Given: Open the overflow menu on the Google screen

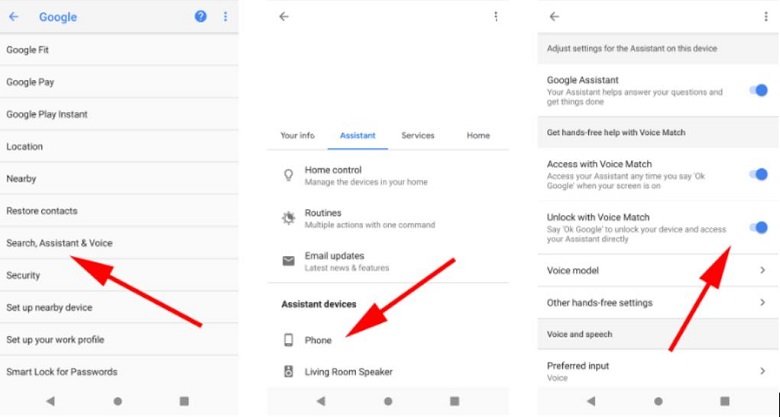Looking at the screenshot, I should [225, 17].
